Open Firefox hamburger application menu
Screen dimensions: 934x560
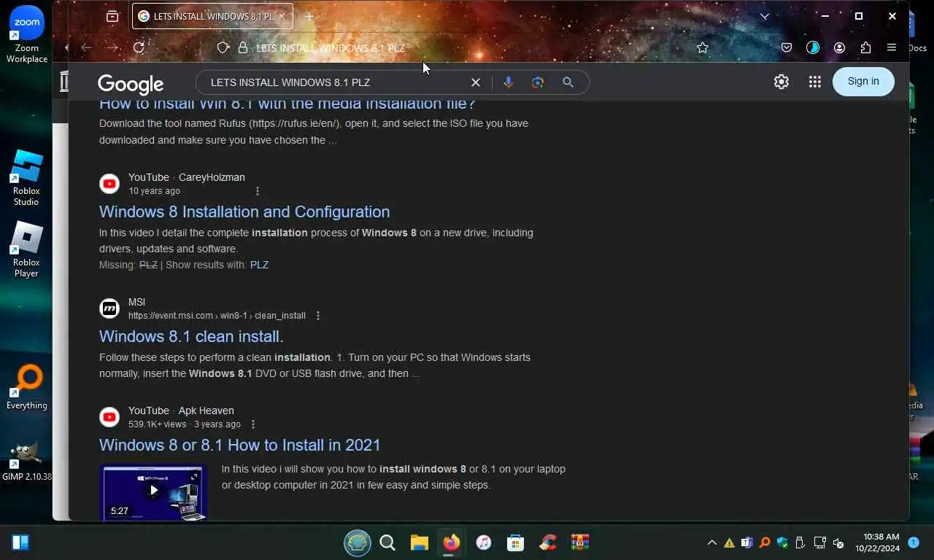click(x=891, y=47)
